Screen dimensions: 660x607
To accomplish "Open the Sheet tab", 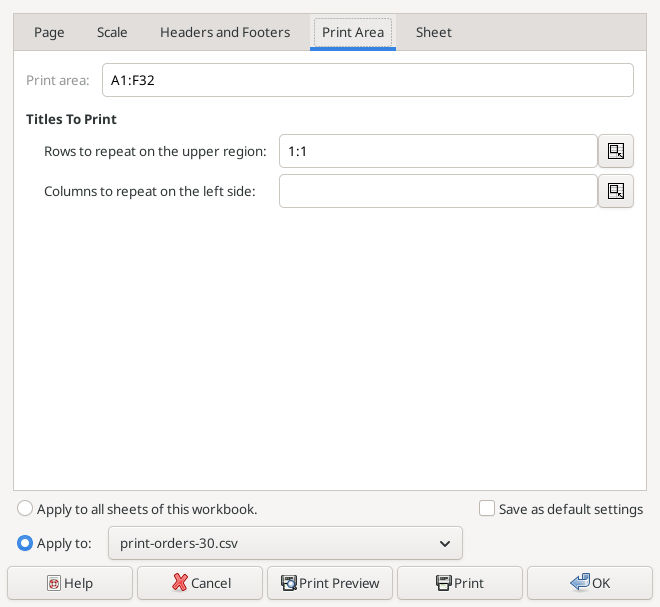I will (434, 32).
